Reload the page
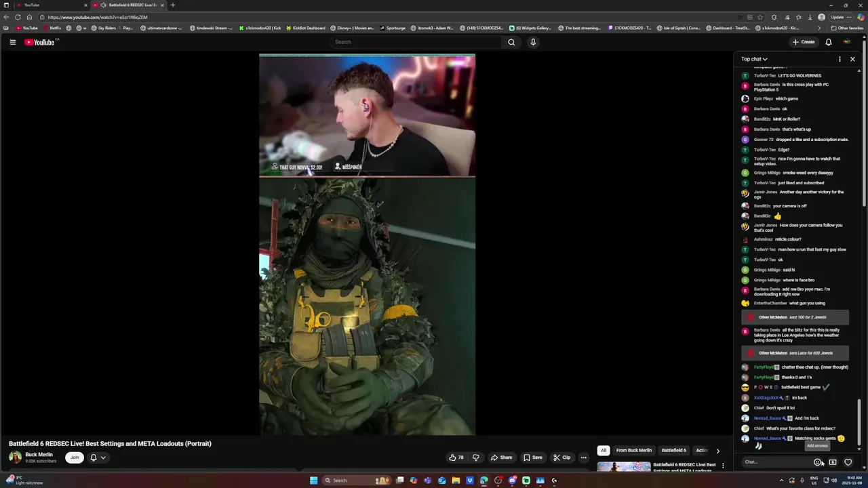Screen dimensions: 868x488 coord(18,17)
